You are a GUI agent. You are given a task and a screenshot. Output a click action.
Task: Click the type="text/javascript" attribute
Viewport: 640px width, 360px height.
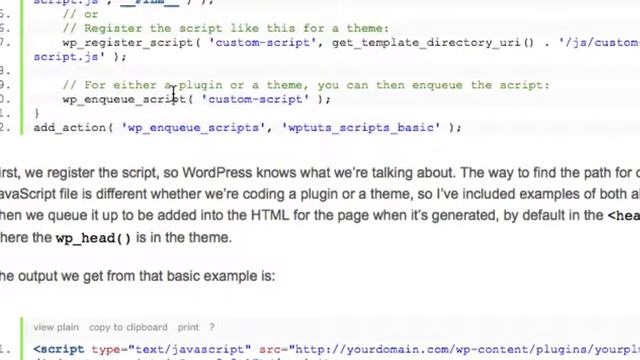tap(171, 350)
